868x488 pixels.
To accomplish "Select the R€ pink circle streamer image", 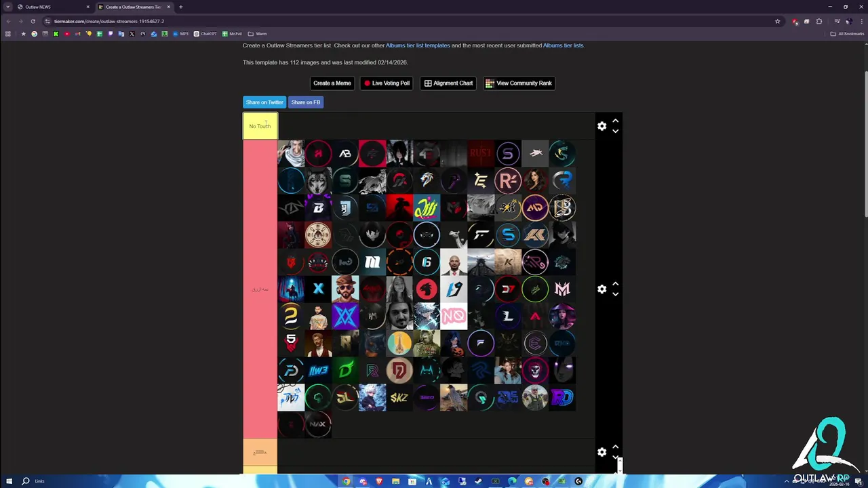I will point(508,180).
